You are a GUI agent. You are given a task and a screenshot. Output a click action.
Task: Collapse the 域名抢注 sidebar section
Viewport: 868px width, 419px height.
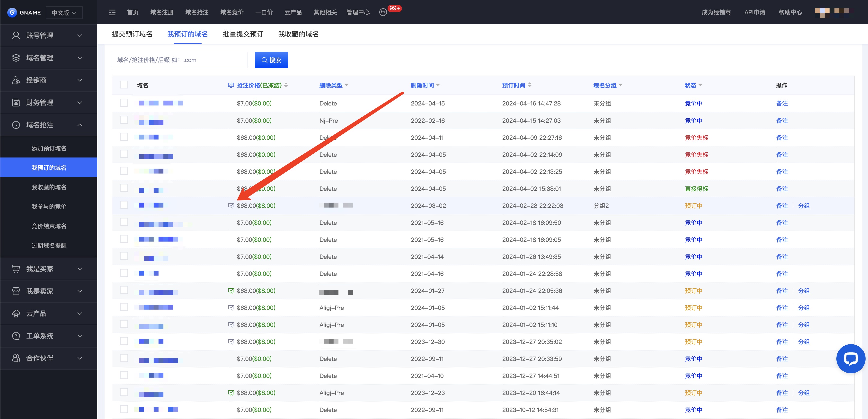point(49,125)
